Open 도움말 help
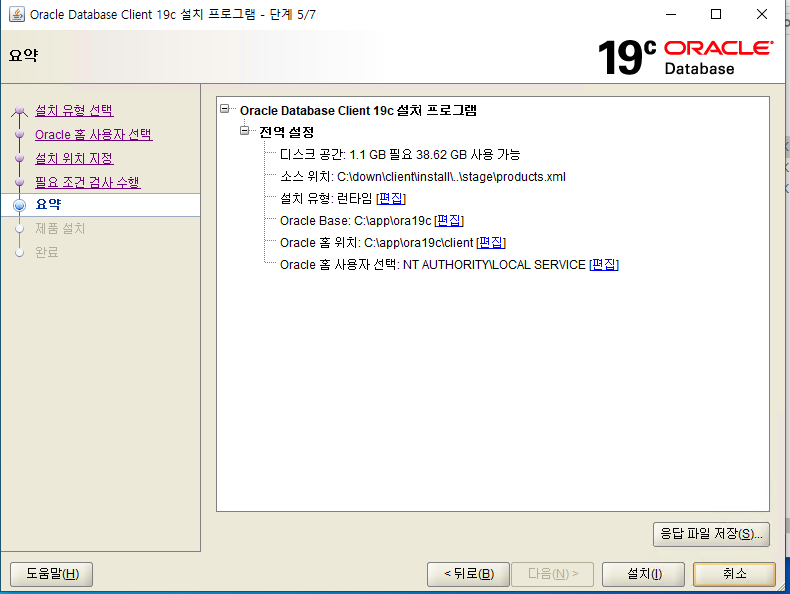The height and width of the screenshot is (594, 790). pos(51,574)
